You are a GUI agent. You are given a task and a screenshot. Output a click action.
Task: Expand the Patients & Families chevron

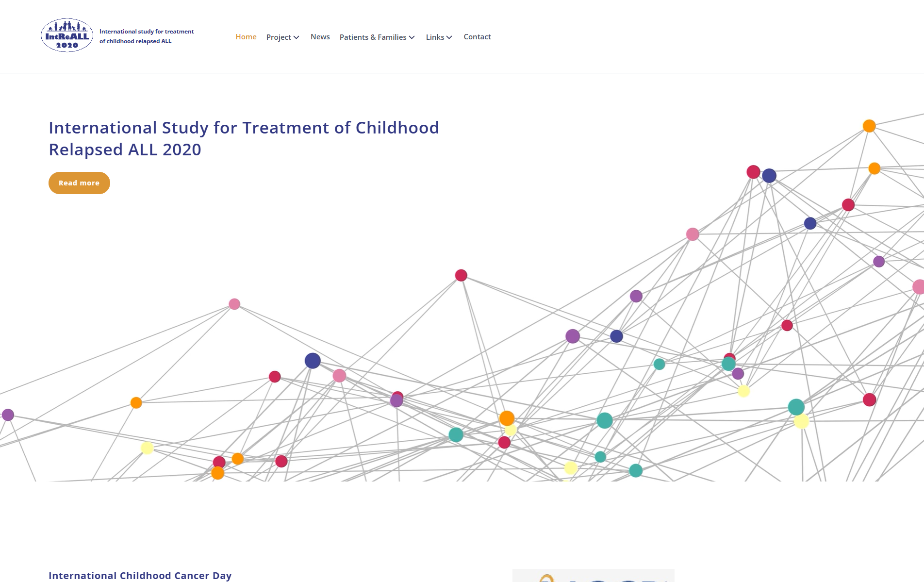[x=412, y=37]
